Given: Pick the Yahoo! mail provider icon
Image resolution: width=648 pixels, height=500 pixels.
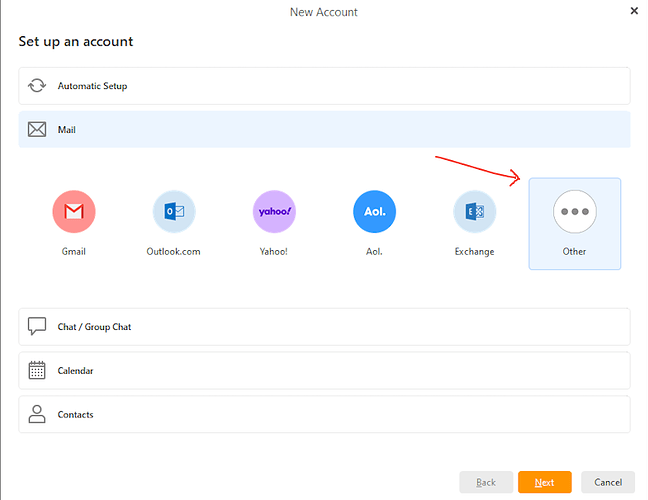Looking at the screenshot, I should click(274, 212).
